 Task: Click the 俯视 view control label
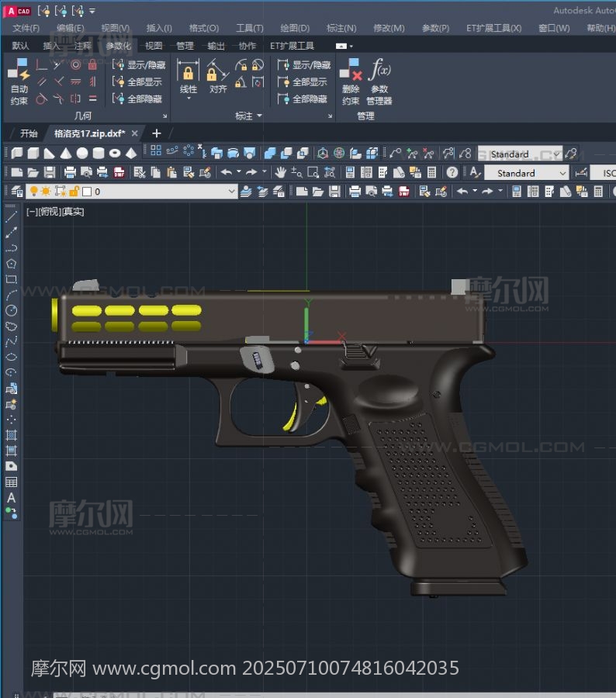tap(49, 212)
